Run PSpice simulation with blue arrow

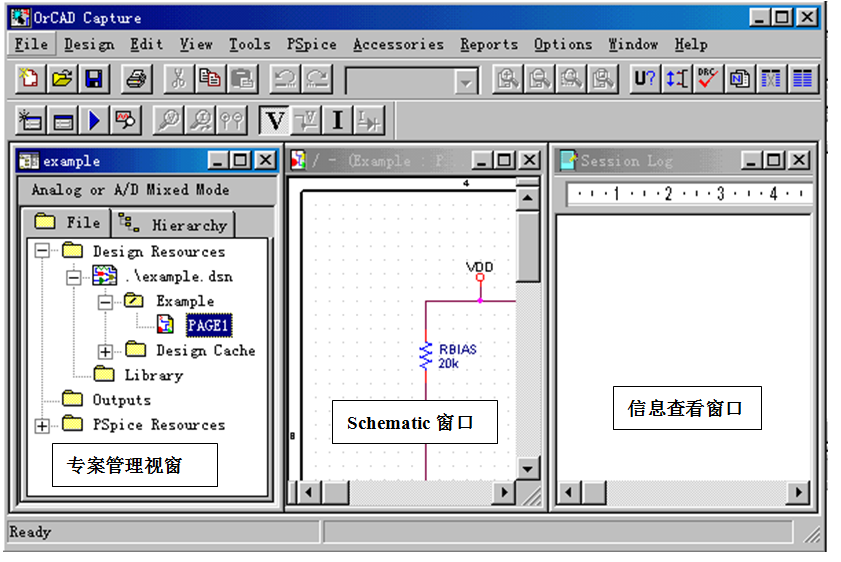point(94,120)
